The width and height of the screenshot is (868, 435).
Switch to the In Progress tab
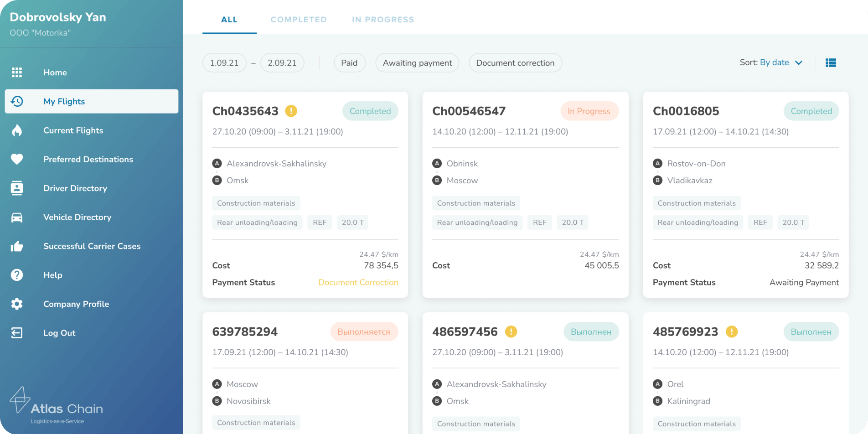coord(383,20)
